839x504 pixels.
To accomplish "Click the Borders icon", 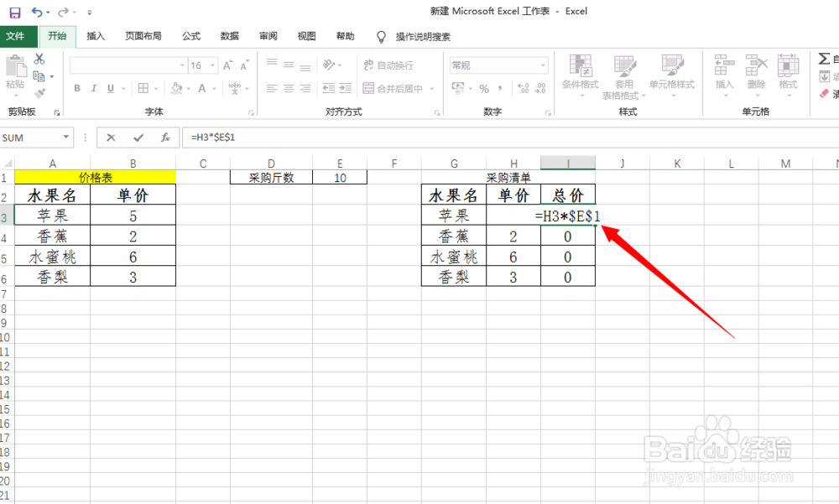I will [143, 88].
